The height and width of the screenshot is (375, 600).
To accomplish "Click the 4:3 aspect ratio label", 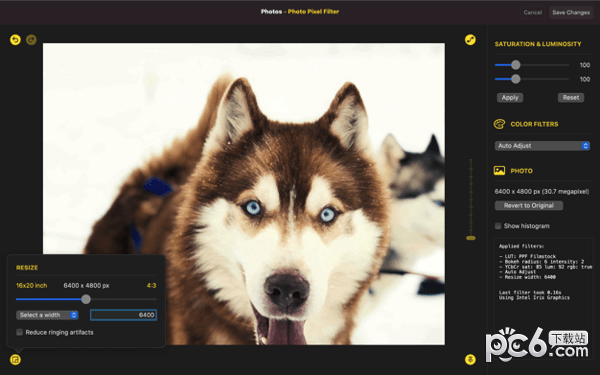I will [x=151, y=285].
